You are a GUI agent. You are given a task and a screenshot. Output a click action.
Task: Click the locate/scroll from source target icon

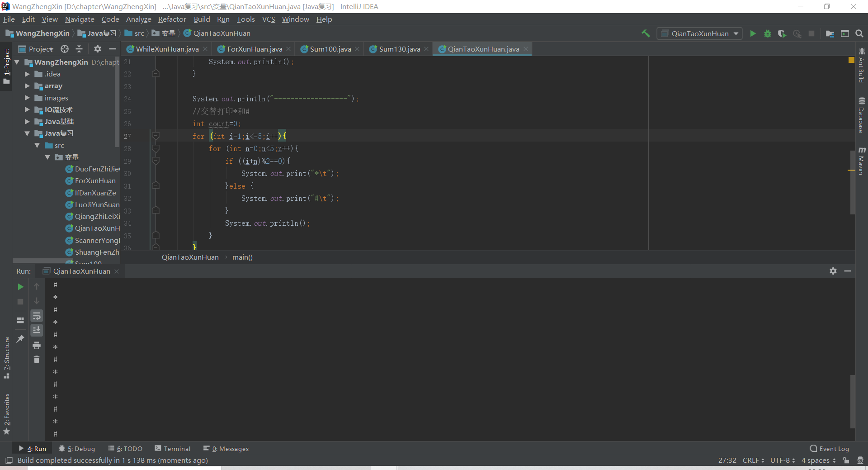pos(65,49)
